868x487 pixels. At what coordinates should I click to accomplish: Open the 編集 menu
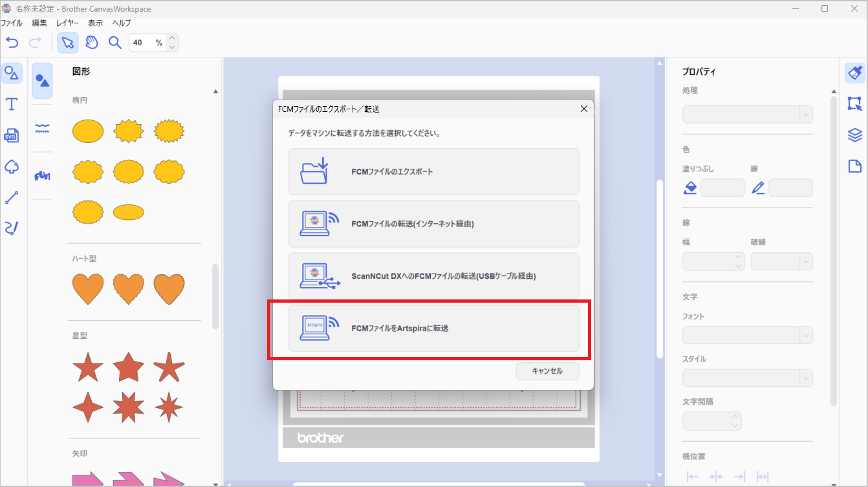(39, 23)
